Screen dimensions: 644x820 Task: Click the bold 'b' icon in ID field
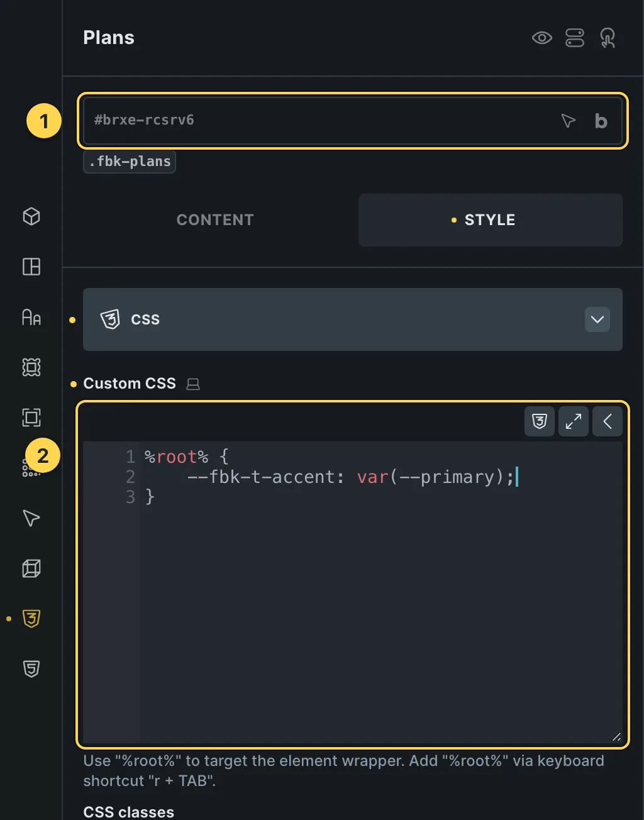(601, 121)
